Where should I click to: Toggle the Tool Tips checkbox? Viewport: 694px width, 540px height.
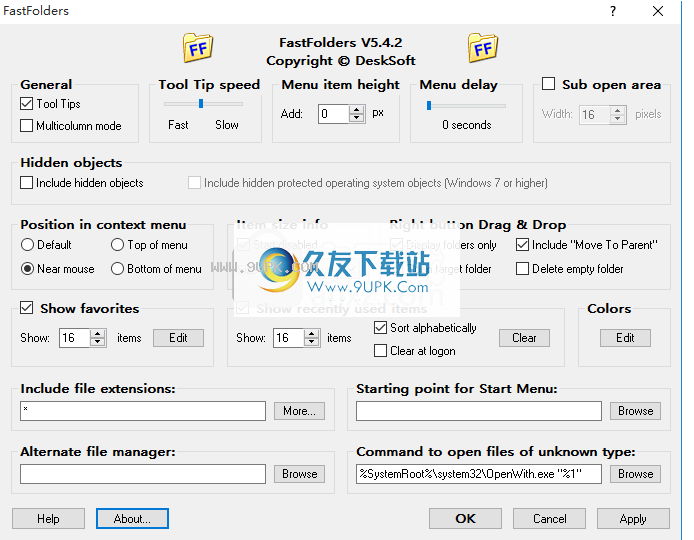[x=27, y=104]
